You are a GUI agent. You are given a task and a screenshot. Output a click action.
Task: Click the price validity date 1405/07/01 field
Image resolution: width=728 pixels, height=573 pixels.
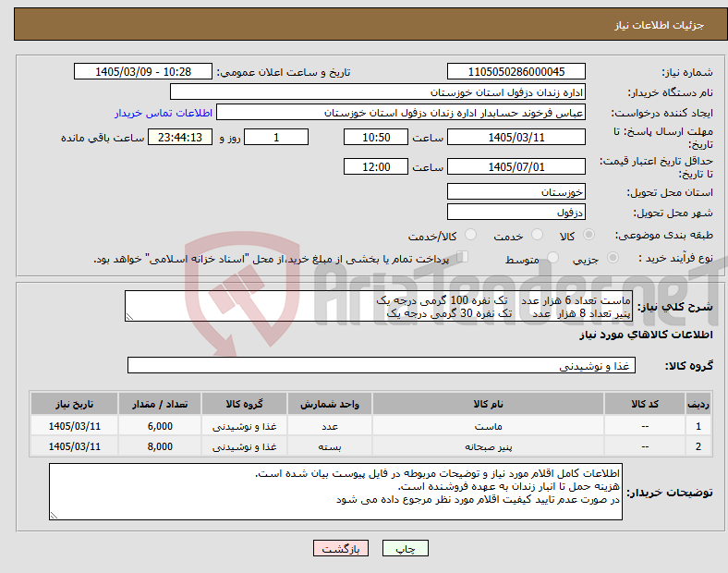[x=516, y=166]
